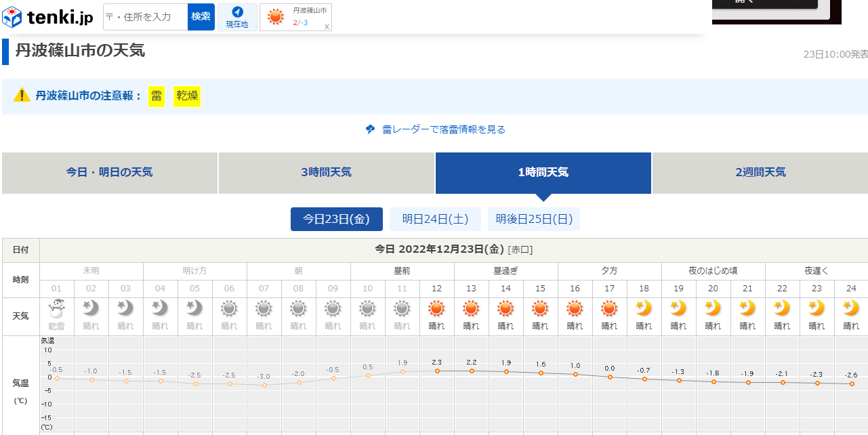
Task: Click the snowman weather icon at hour 01
Action: [57, 308]
